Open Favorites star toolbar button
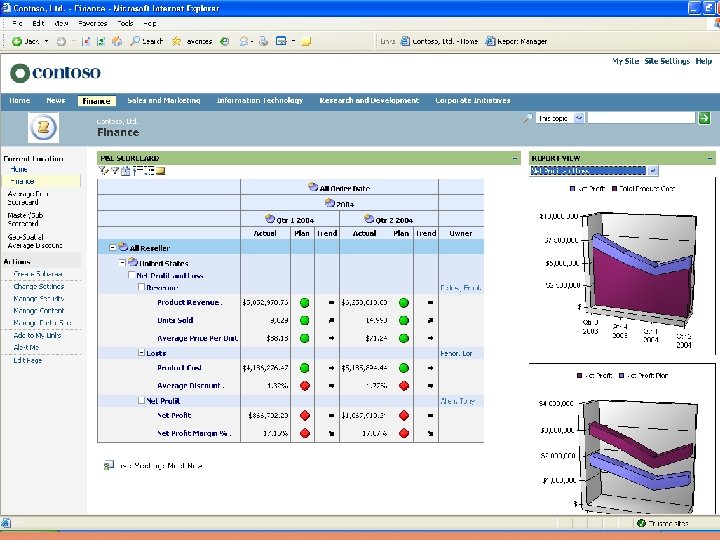 click(x=192, y=41)
